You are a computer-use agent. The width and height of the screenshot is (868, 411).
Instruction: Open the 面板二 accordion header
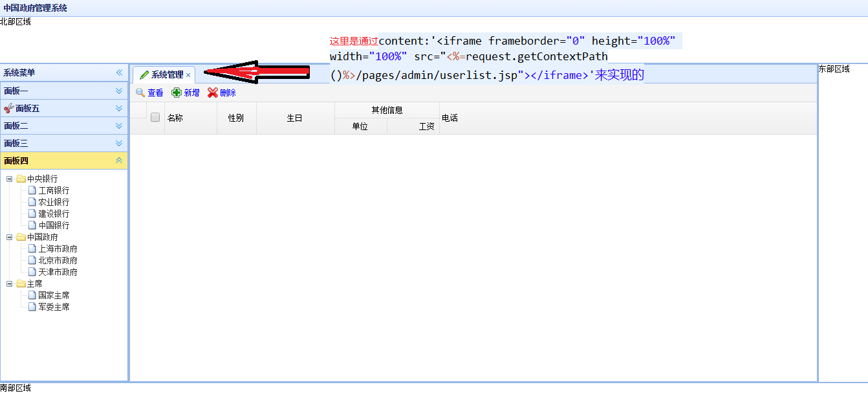pos(64,126)
